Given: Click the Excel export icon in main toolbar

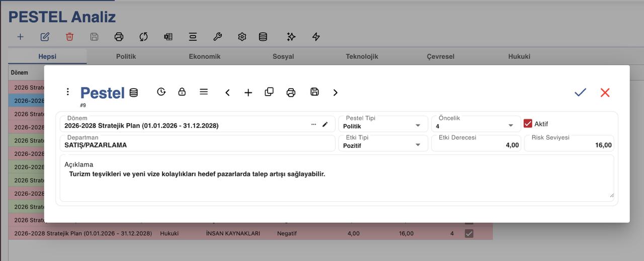Looking at the screenshot, I should coord(168,37).
